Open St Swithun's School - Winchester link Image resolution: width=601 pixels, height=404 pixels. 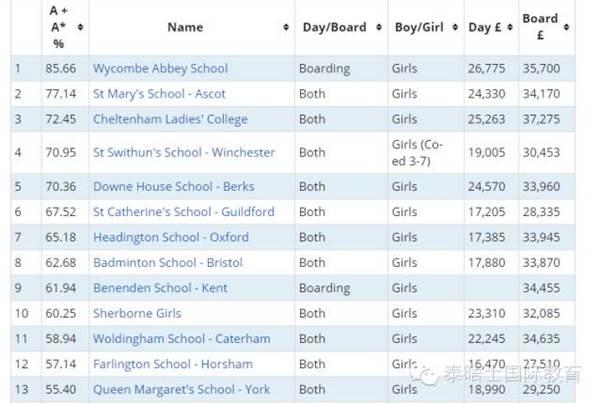coord(182,153)
